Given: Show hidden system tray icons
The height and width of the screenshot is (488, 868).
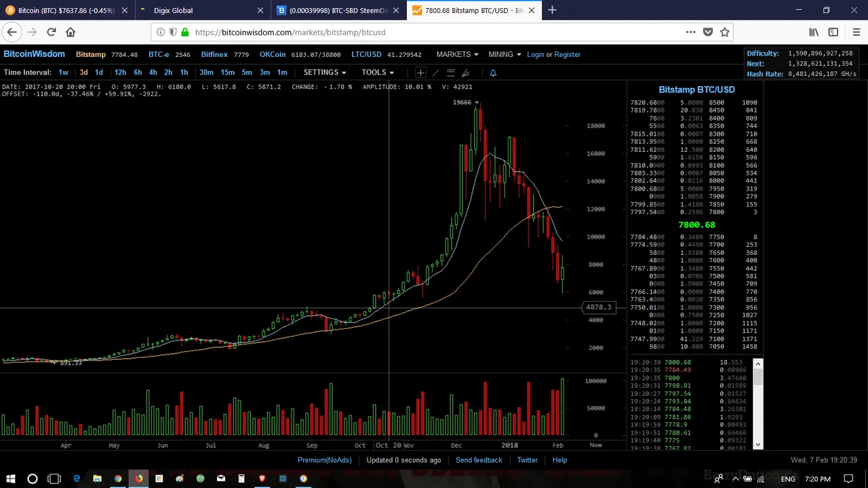Looking at the screenshot, I should [735, 479].
